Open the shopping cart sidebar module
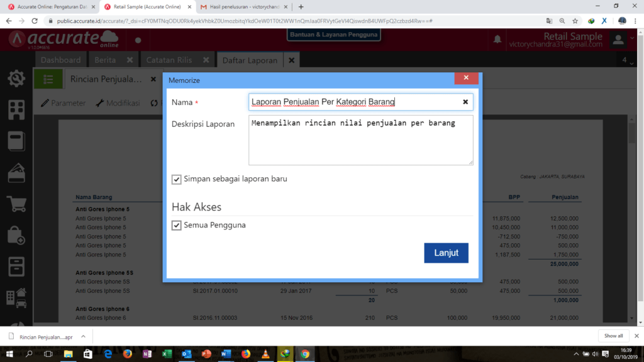 coord(16,204)
